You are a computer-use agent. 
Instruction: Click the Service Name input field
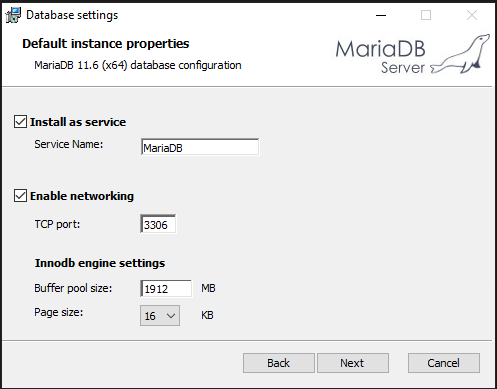pyautogui.click(x=200, y=147)
